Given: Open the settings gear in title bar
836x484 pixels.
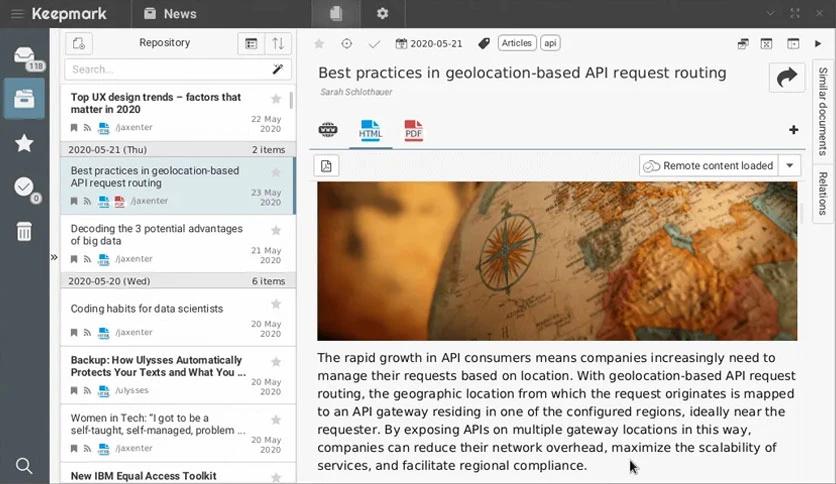Looking at the screenshot, I should point(382,14).
